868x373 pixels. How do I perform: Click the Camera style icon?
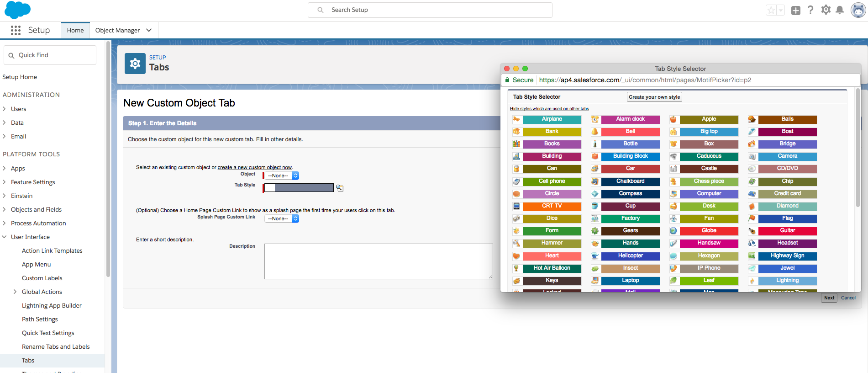pos(752,156)
